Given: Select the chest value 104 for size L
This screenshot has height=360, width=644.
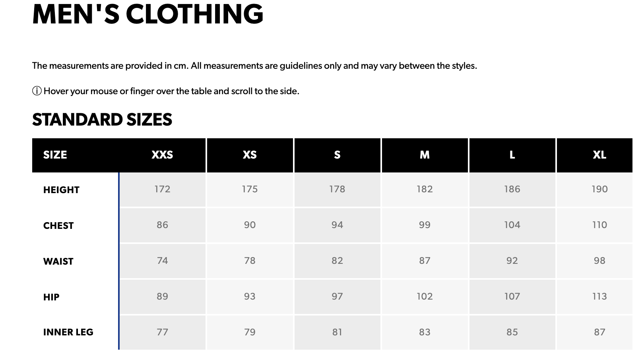Looking at the screenshot, I should click(512, 225).
